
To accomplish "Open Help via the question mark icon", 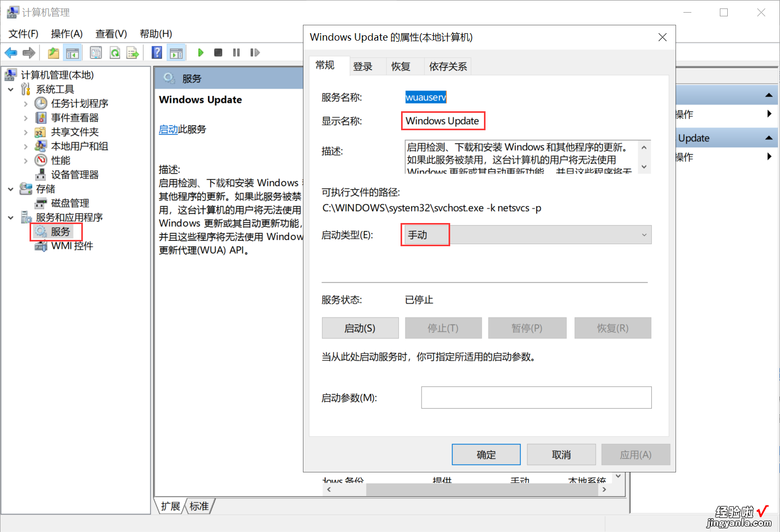I will (x=157, y=53).
